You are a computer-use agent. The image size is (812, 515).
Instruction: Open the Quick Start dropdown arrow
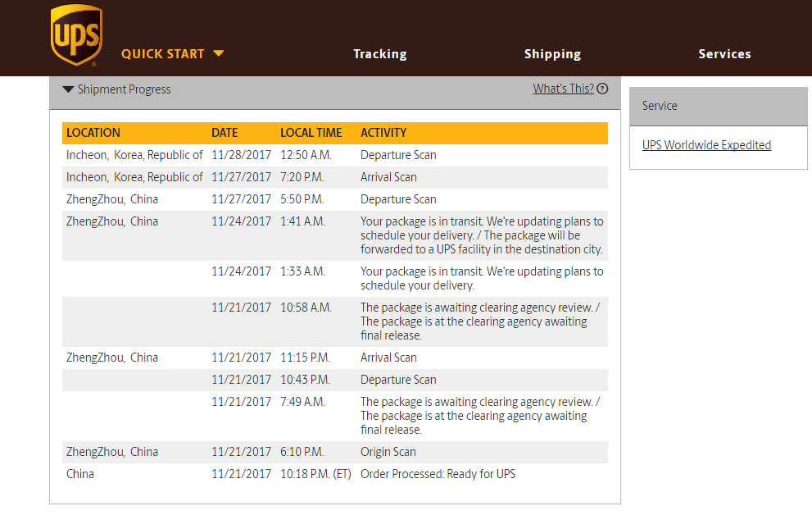pyautogui.click(x=219, y=53)
